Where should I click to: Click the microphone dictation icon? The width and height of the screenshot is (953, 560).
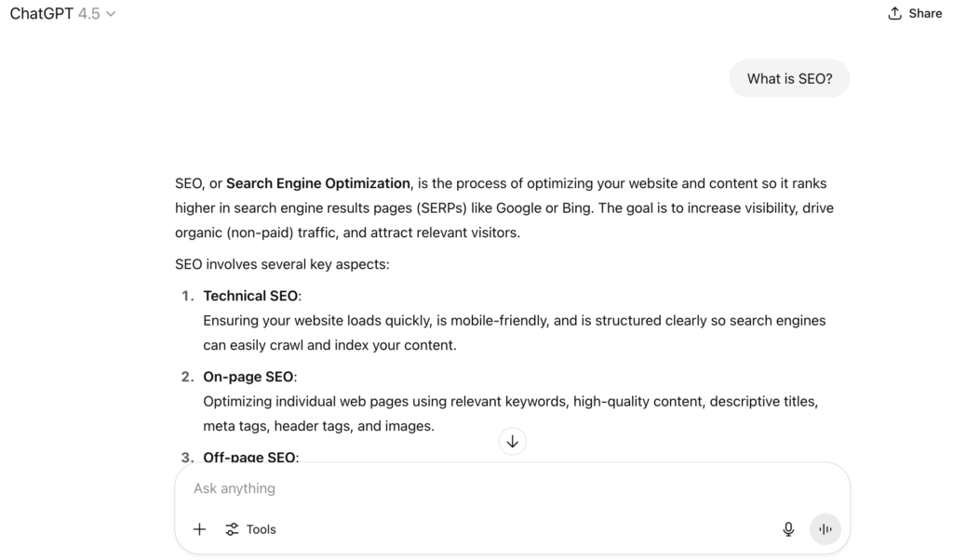788,529
